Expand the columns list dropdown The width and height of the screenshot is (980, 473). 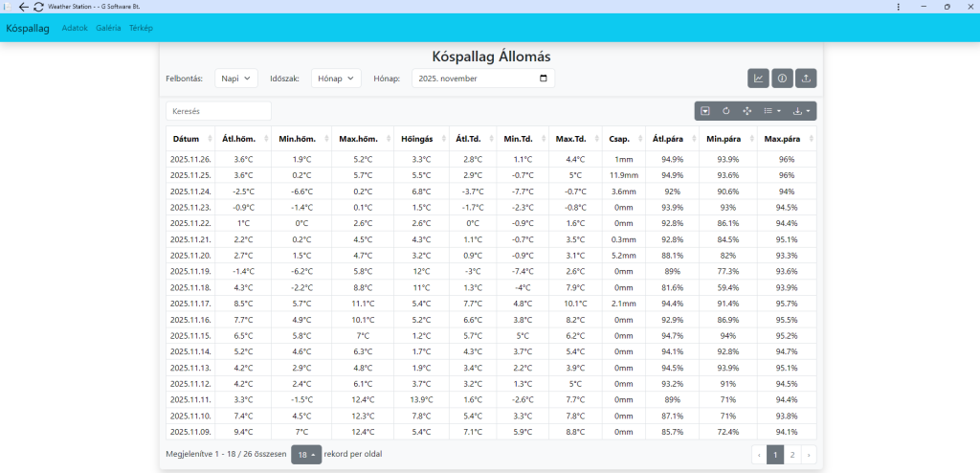click(x=772, y=111)
